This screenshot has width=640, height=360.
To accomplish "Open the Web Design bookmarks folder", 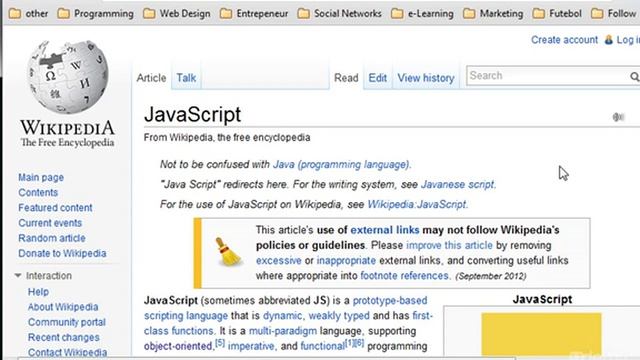I will pyautogui.click(x=177, y=13).
